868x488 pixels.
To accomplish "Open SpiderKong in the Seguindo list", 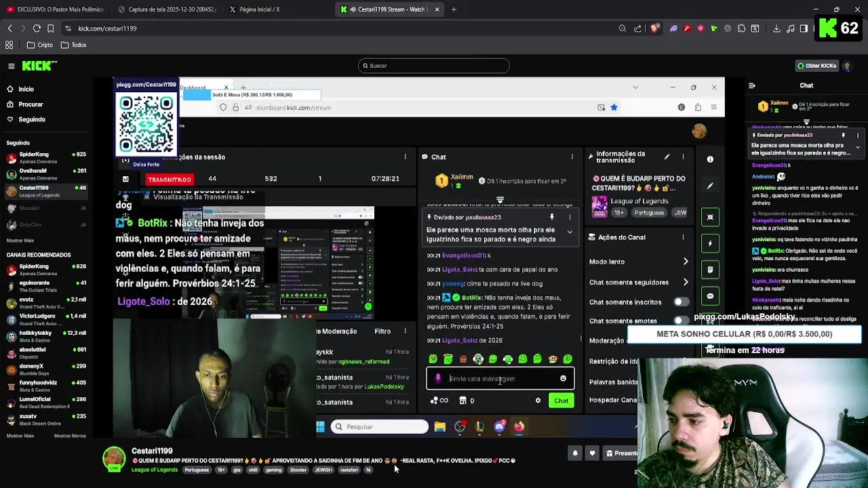I will pos(45,158).
